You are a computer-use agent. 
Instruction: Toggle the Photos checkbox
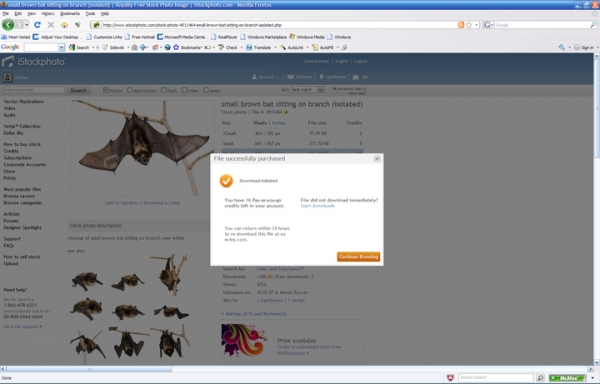pos(106,90)
